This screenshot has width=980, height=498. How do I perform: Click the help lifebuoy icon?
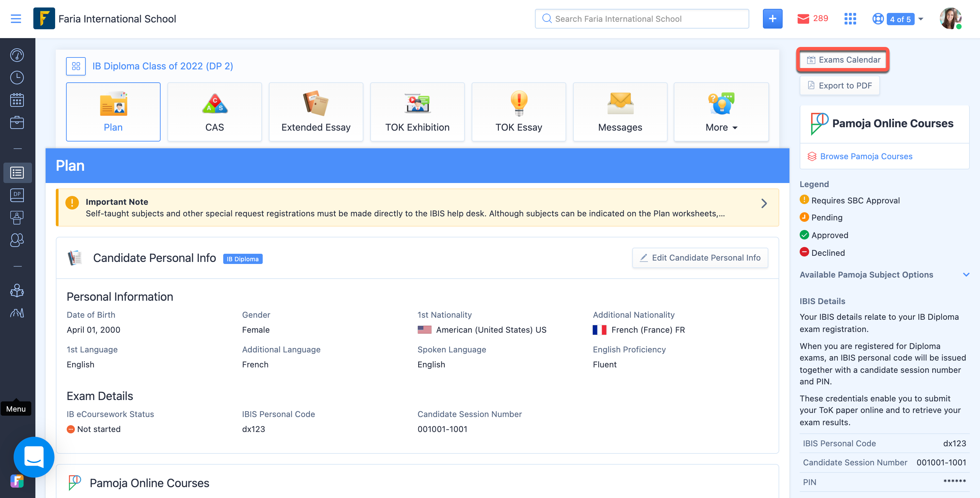click(878, 19)
